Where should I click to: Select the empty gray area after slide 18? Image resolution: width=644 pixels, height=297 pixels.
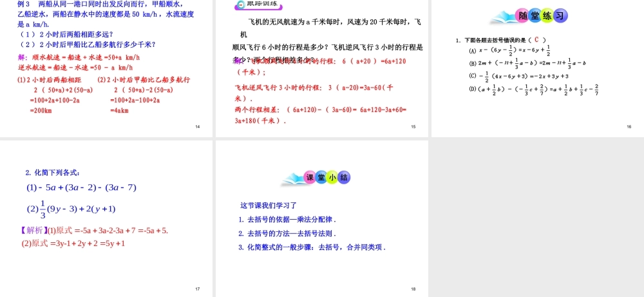536,218
